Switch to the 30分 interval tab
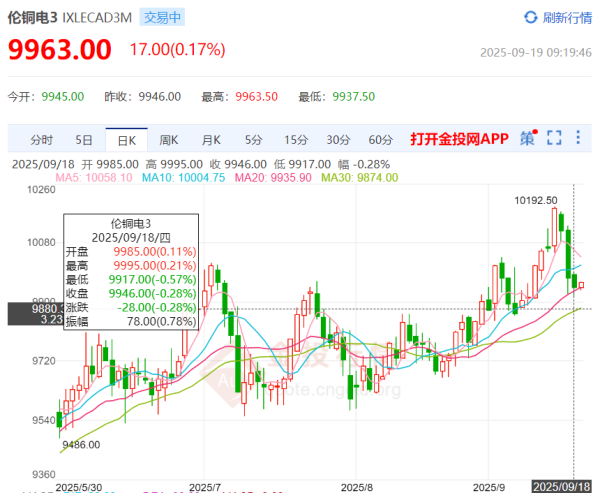The height and width of the screenshot is (493, 600). (x=338, y=140)
